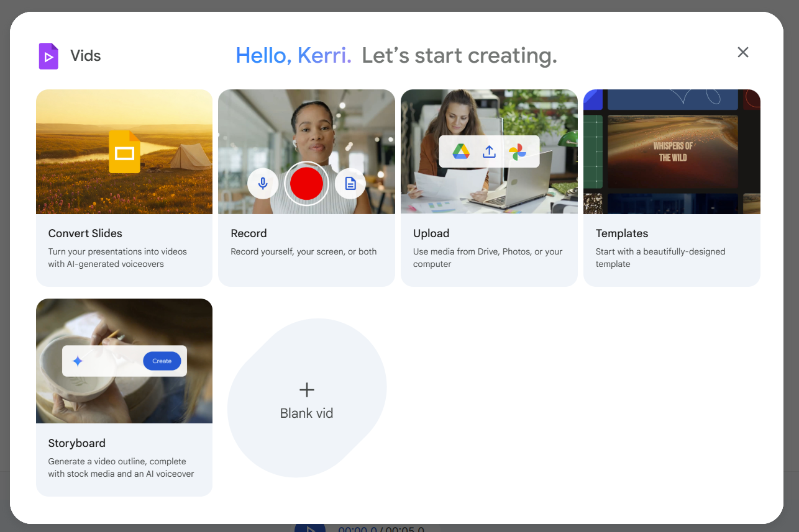799x532 pixels.
Task: Click the plus icon inside the Blank vid blob
Action: point(306,390)
